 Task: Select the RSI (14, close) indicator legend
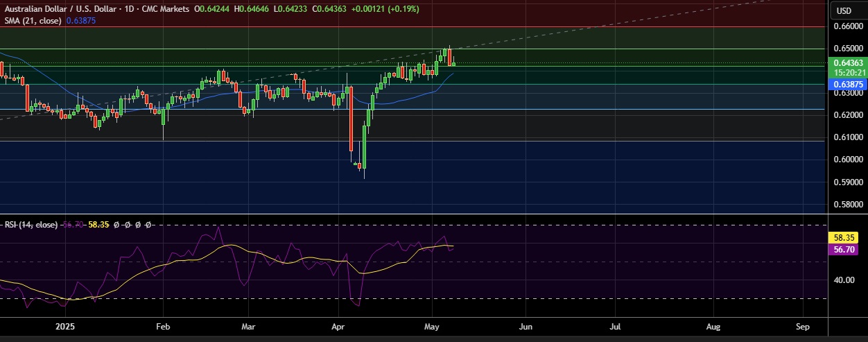tap(31, 225)
